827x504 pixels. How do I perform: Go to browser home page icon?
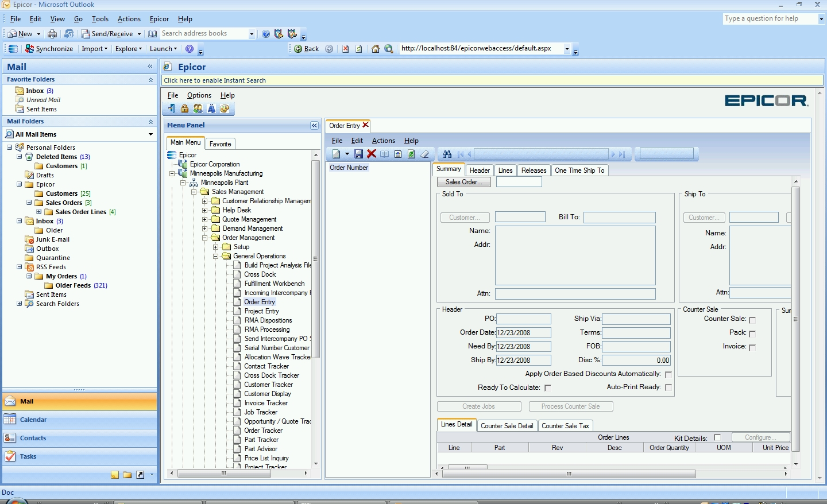pos(375,49)
